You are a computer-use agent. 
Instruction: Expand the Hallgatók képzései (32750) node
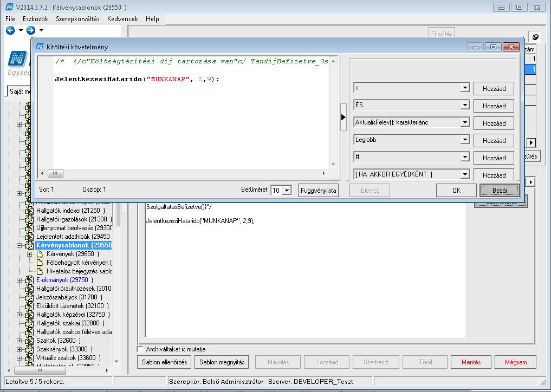pyautogui.click(x=20, y=315)
